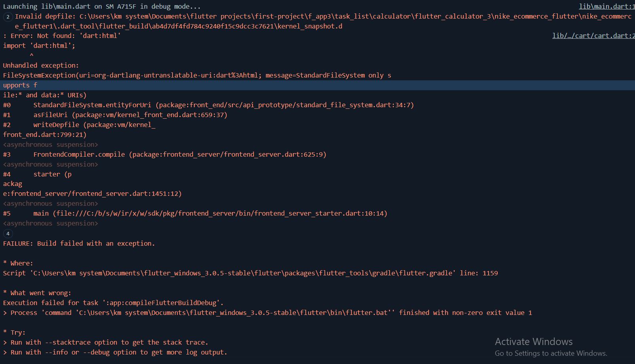Click the '* What went wrong:' heading
The height and width of the screenshot is (364, 635).
(x=37, y=293)
